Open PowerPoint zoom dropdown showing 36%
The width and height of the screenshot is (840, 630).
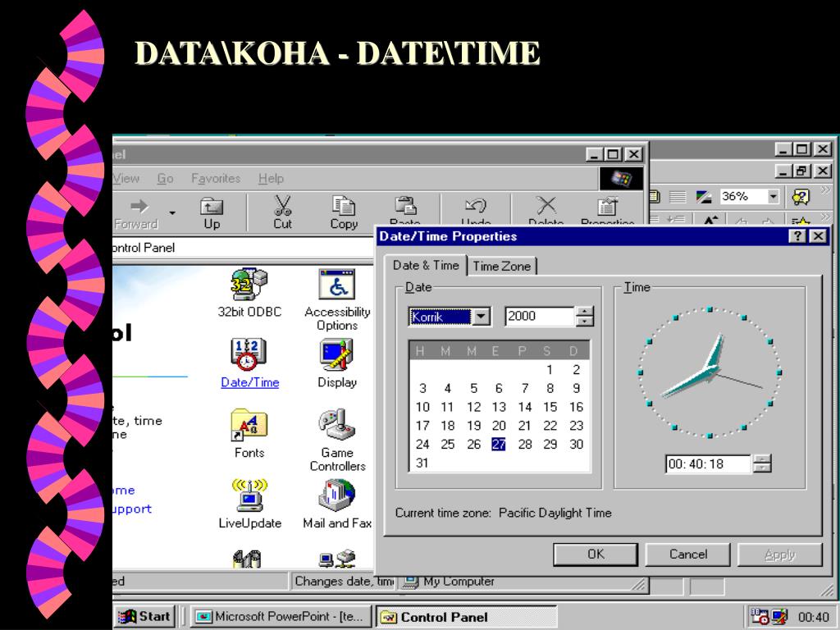(773, 197)
